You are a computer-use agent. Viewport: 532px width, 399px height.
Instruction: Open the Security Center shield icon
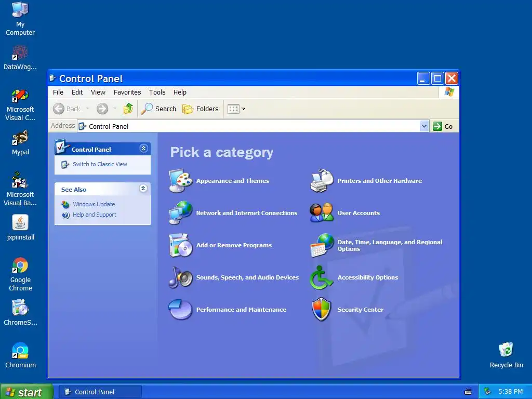(x=321, y=310)
